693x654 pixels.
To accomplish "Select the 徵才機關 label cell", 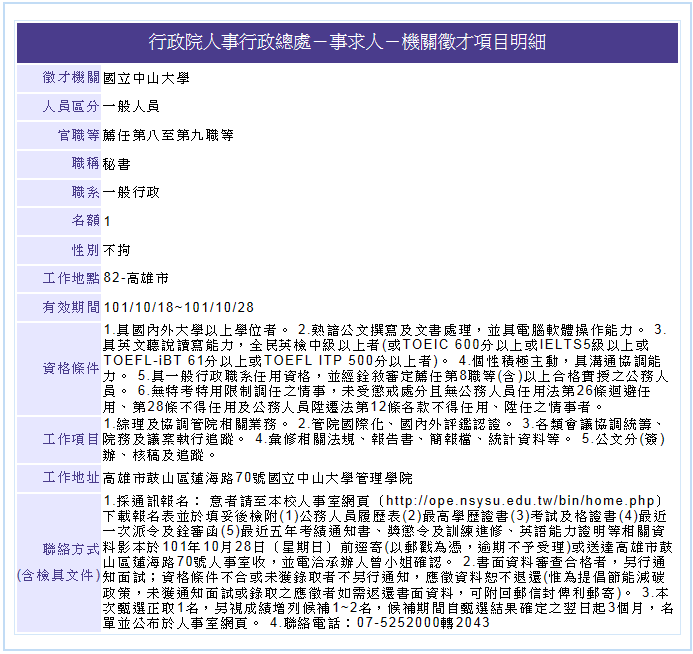I will point(59,78).
